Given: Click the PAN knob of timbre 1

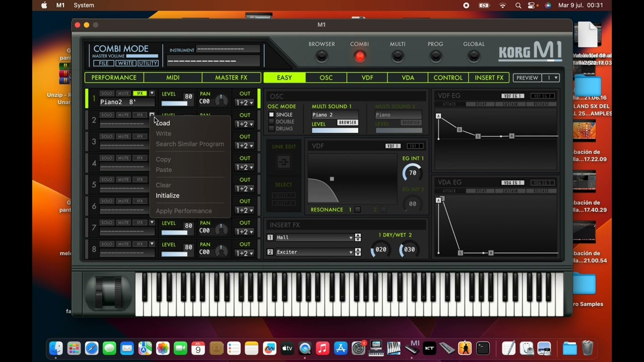Looking at the screenshot, I should (221, 101).
